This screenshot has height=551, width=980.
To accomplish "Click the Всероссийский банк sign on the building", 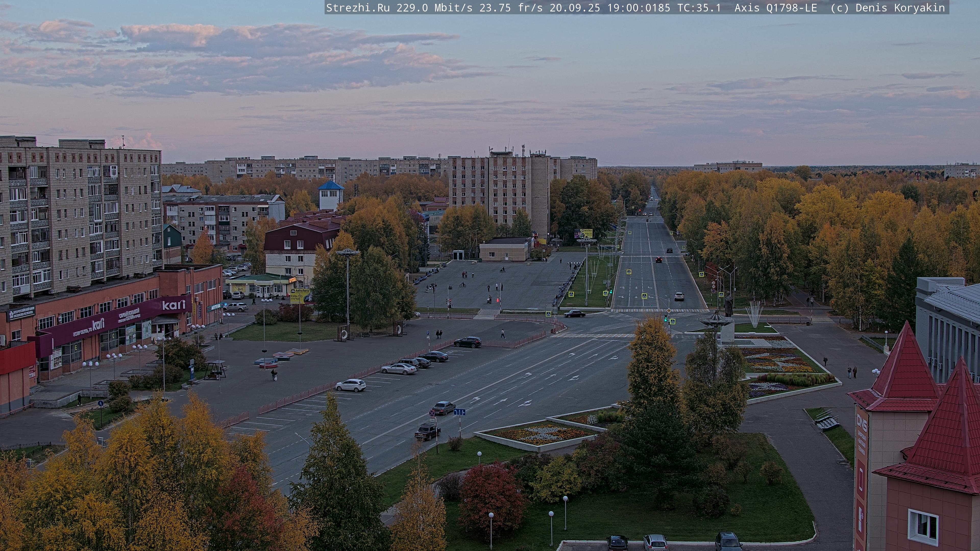I will pyautogui.click(x=22, y=313).
